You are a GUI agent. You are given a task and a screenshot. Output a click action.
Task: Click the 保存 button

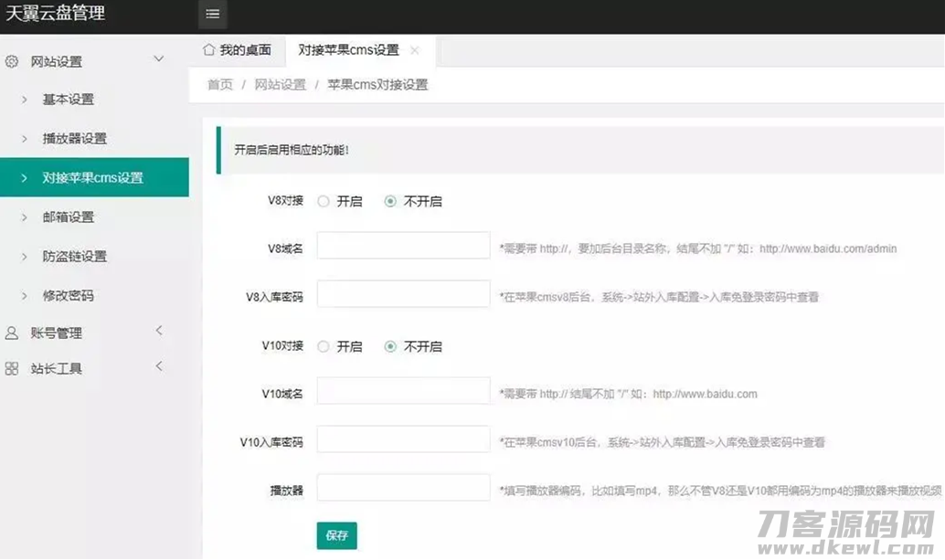pos(337,537)
